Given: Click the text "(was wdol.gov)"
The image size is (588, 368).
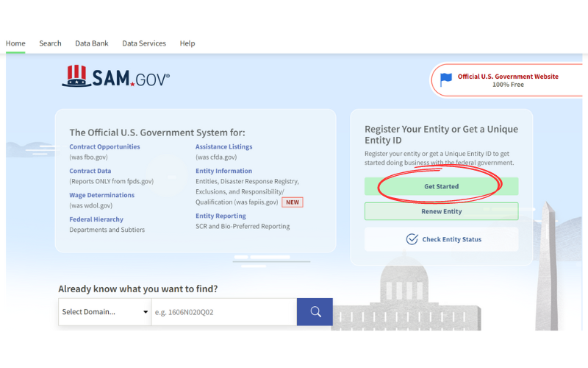Looking at the screenshot, I should click(90, 206).
